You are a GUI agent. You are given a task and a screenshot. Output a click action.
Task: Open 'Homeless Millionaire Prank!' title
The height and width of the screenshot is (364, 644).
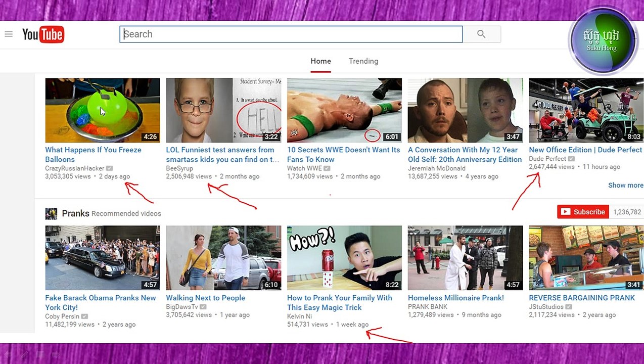coord(456,298)
